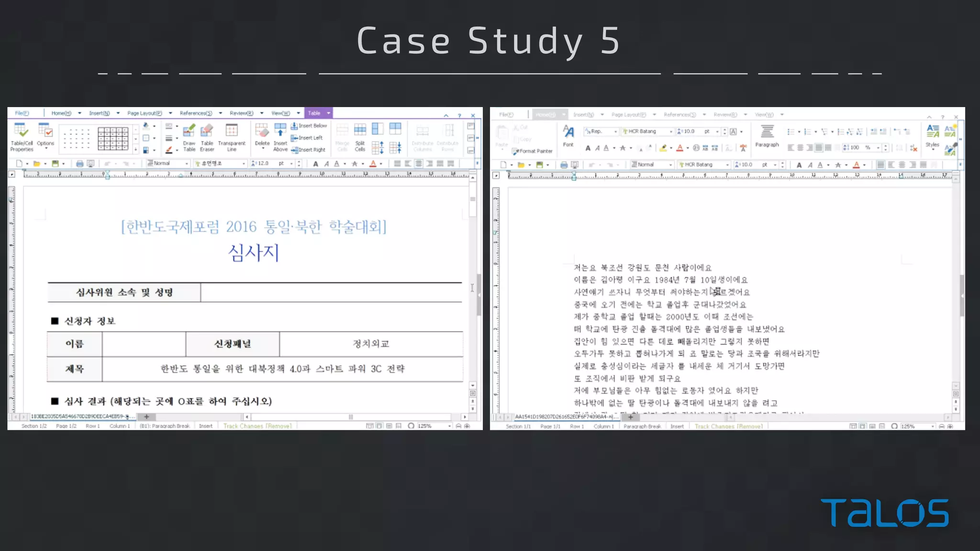The width and height of the screenshot is (980, 551).
Task: Expand the Options dropdown in Table ribbon
Action: point(46,148)
